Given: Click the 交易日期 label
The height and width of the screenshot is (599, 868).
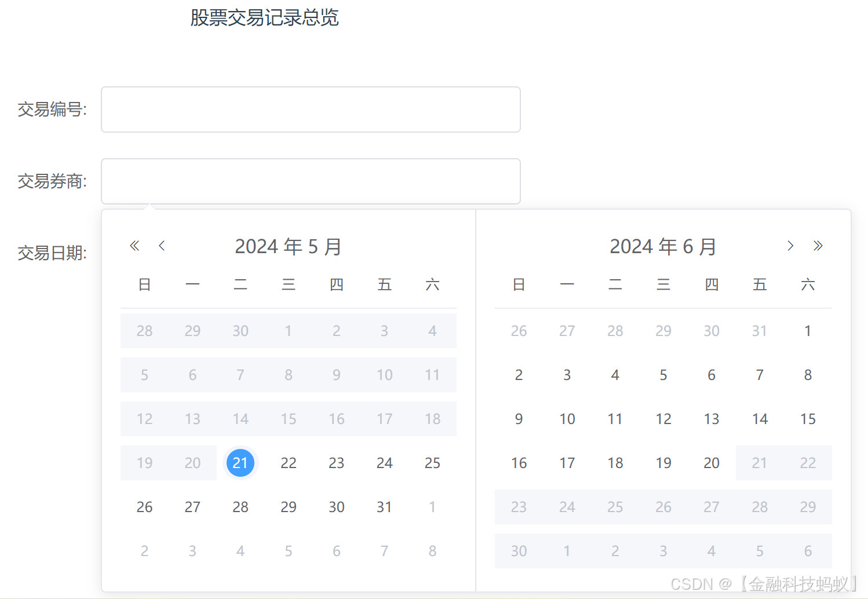Looking at the screenshot, I should [52, 253].
